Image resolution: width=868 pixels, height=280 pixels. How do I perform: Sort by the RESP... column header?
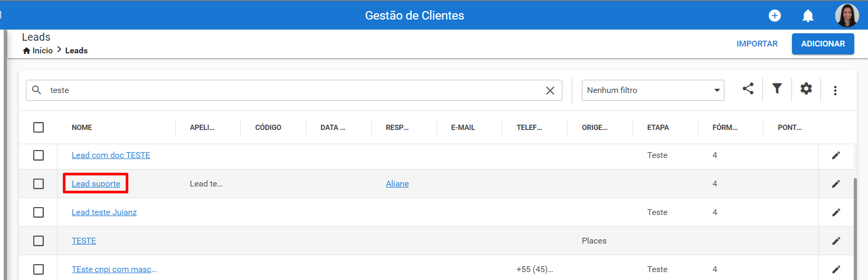[397, 127]
